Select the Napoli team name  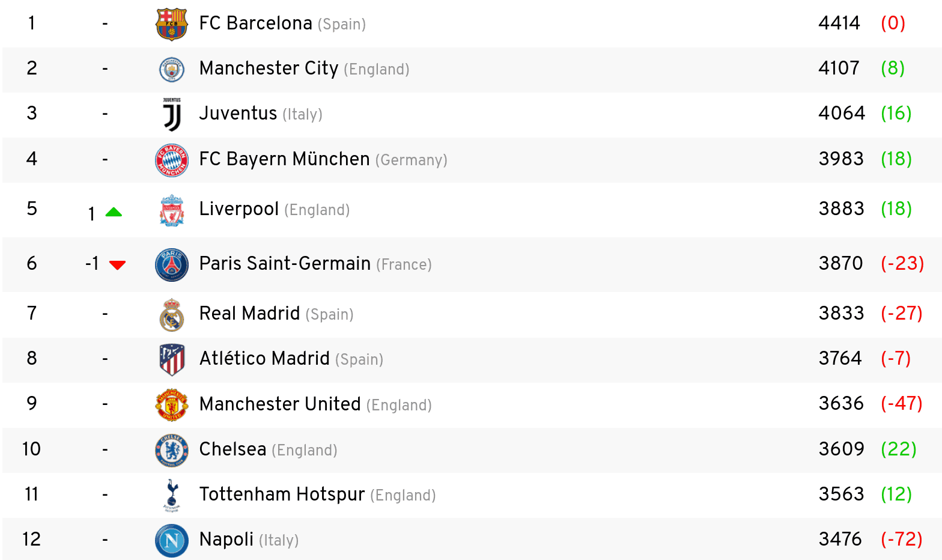tap(226, 540)
